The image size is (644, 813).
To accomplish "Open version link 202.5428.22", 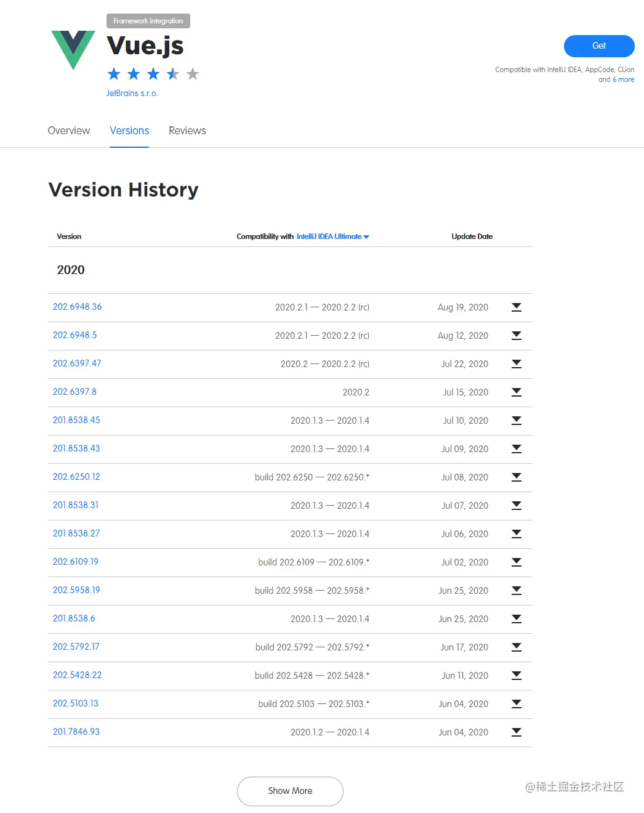I will 78,675.
